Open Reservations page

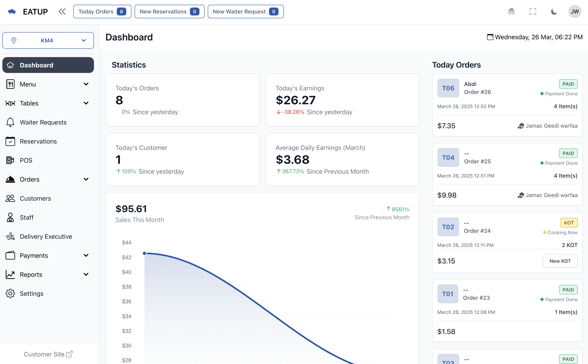click(x=48, y=141)
